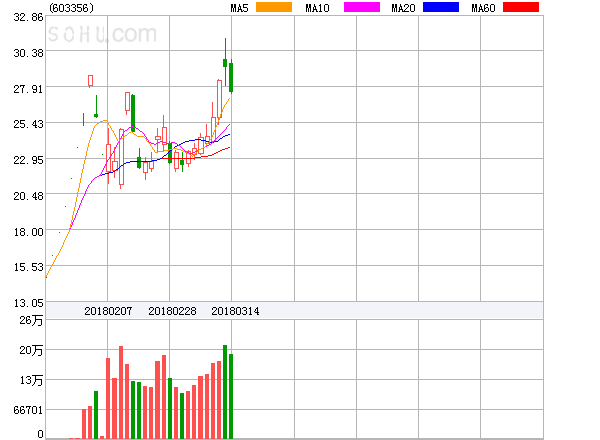Click the 15.53 price axis value
The width and height of the screenshot is (600, 440).
click(28, 267)
